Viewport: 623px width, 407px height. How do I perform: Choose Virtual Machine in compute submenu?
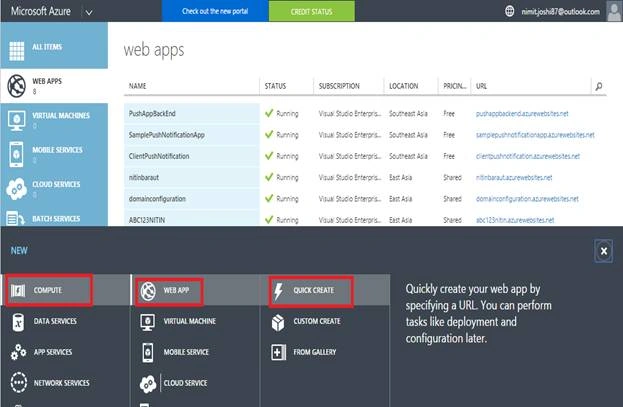pos(190,321)
